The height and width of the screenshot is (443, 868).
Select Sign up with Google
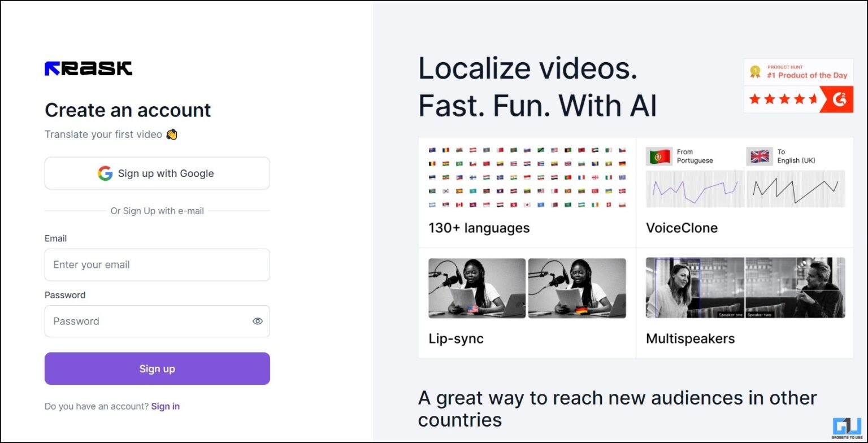157,173
